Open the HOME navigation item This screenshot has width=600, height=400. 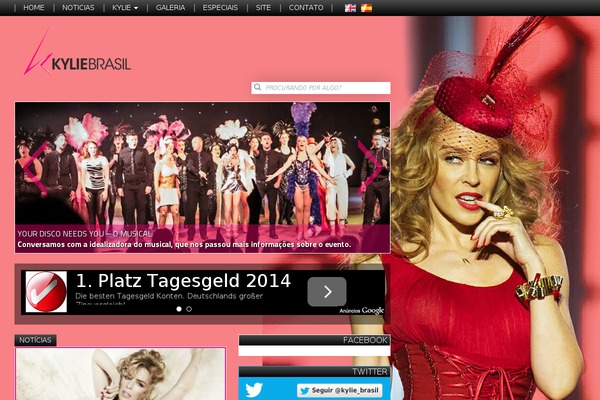34,7
